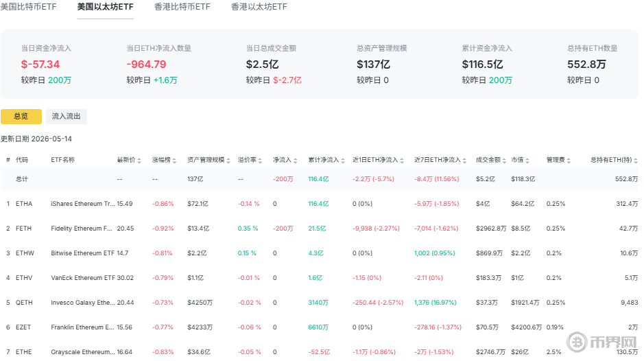Open Invesco Galaxy Ethereum name
The image size is (644, 361).
pos(83,302)
